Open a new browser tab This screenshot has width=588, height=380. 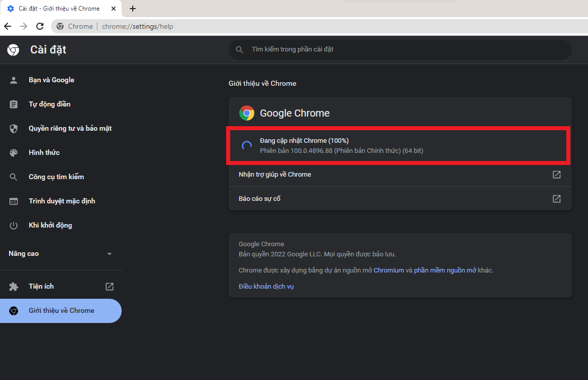click(x=133, y=9)
